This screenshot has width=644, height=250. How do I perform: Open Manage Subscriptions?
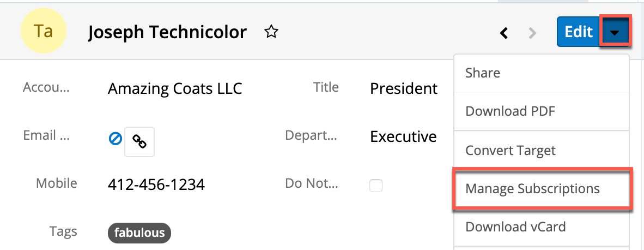[x=532, y=189]
